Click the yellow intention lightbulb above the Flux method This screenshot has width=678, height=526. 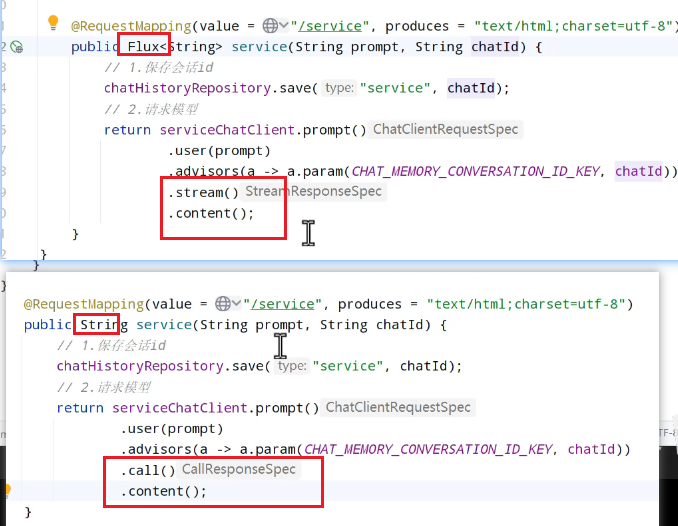click(x=53, y=22)
